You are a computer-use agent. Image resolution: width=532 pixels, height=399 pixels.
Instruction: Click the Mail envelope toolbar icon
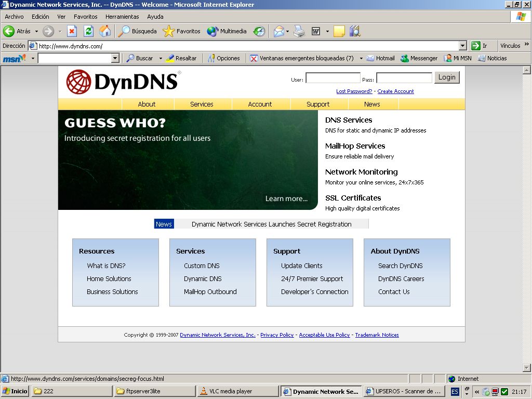[x=278, y=31]
